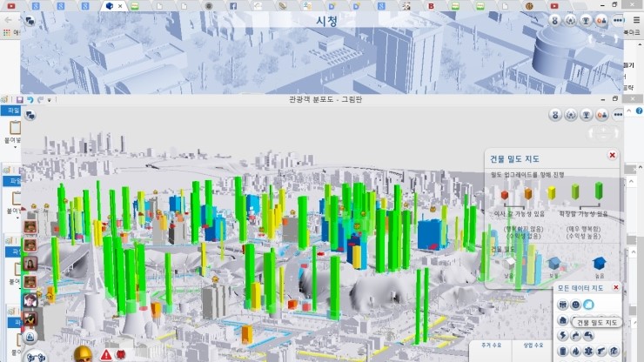Click the 붙여넣기 clipboard button in the top Paint ribbon

coord(15,127)
